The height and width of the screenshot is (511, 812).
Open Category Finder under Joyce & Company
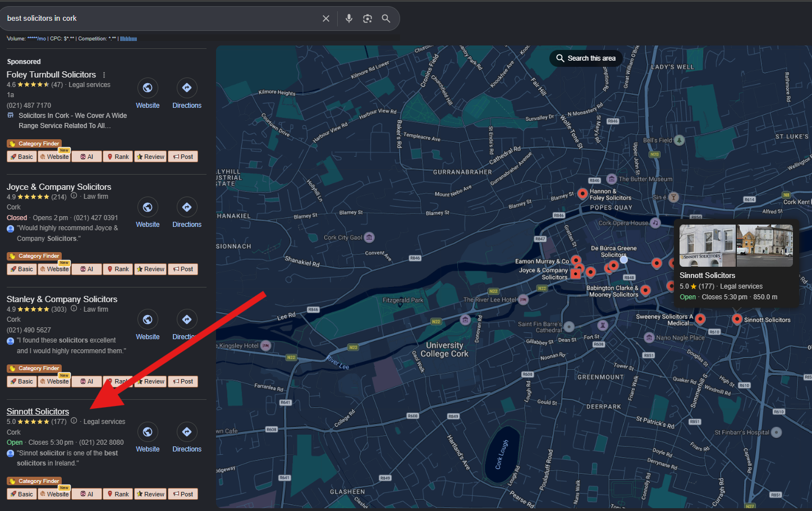pyautogui.click(x=34, y=256)
